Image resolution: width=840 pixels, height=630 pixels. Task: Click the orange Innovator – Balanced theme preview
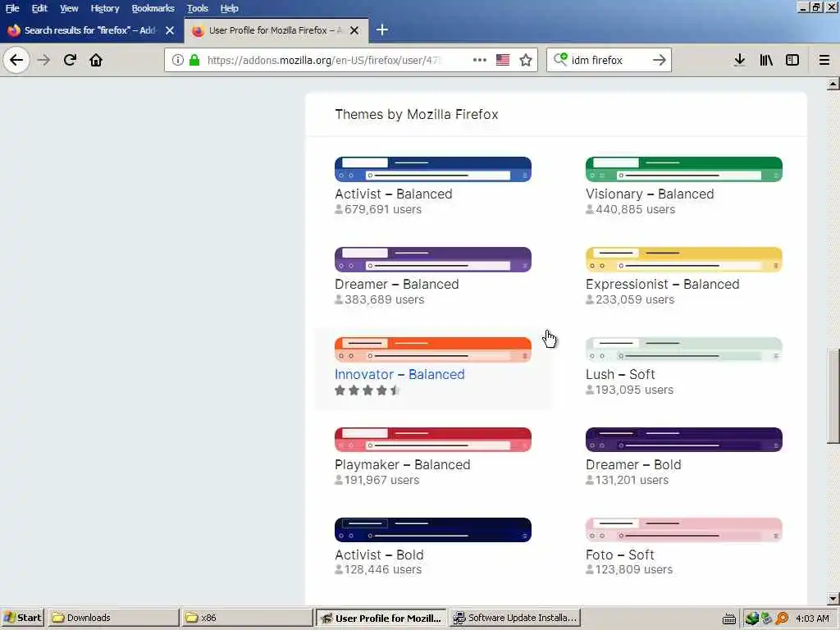coord(433,349)
